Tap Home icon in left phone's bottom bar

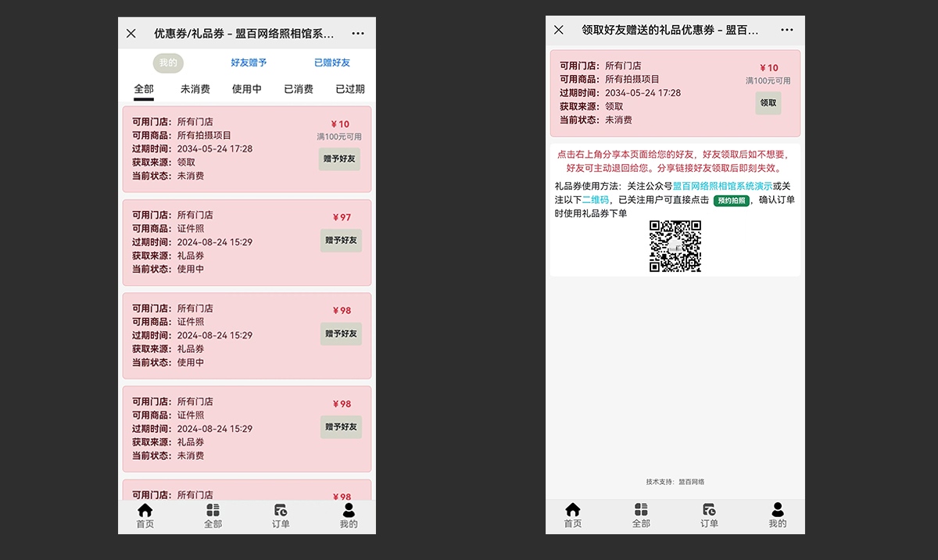tap(145, 510)
